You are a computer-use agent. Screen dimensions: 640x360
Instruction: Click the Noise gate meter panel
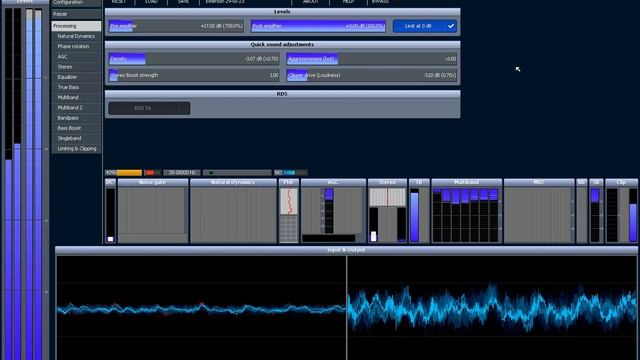(x=153, y=211)
